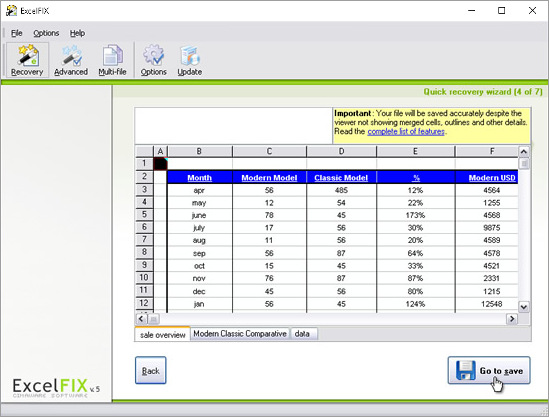The image size is (549, 417).
Task: Click the cell containing 'jan'
Action: (200, 304)
